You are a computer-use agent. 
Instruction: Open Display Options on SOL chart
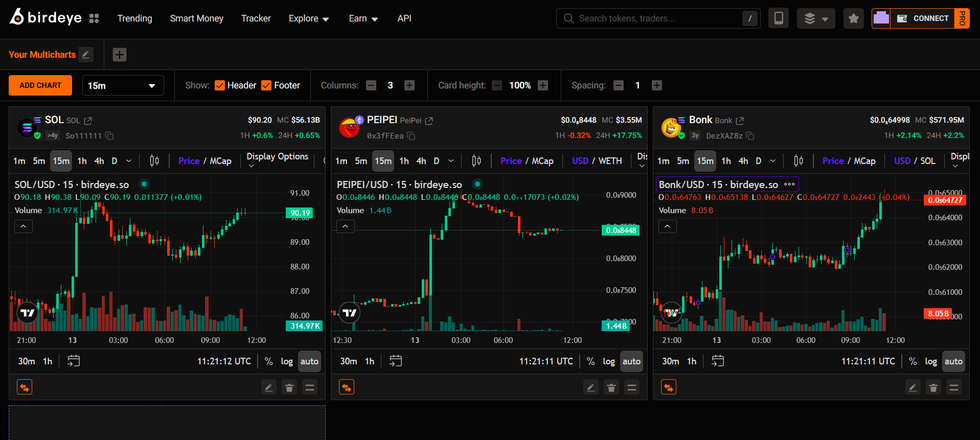tap(277, 160)
